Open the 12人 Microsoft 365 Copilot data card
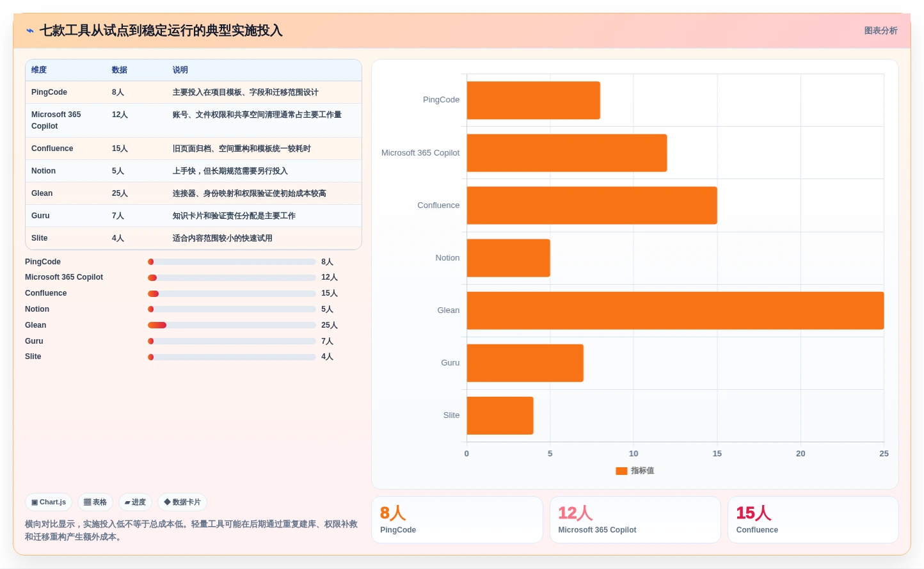This screenshot has height=569, width=924. pyautogui.click(x=635, y=520)
